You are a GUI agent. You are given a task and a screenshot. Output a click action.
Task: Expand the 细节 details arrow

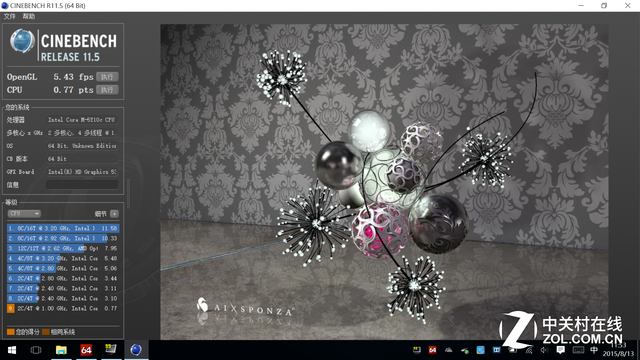114,213
